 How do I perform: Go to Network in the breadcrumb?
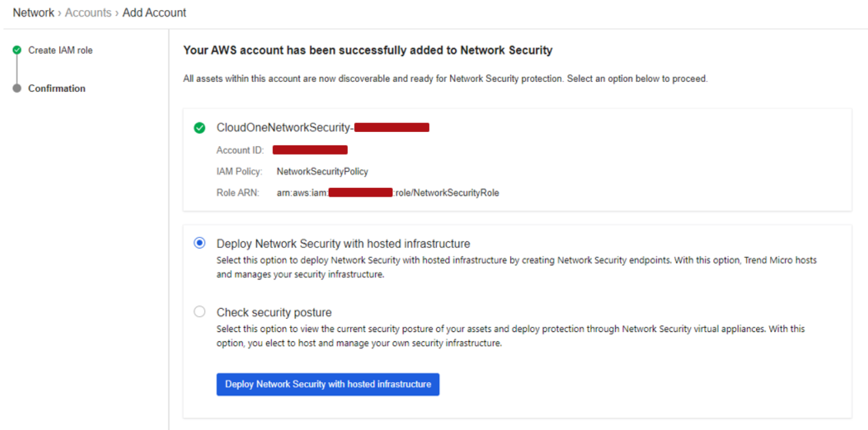pos(33,13)
